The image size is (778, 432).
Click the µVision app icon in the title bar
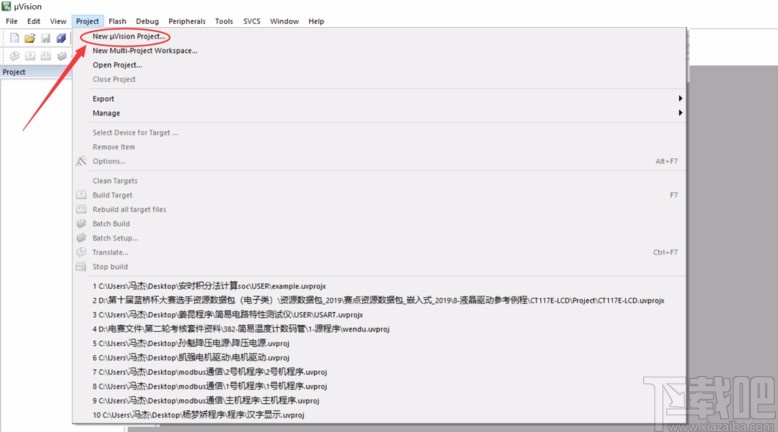point(6,6)
